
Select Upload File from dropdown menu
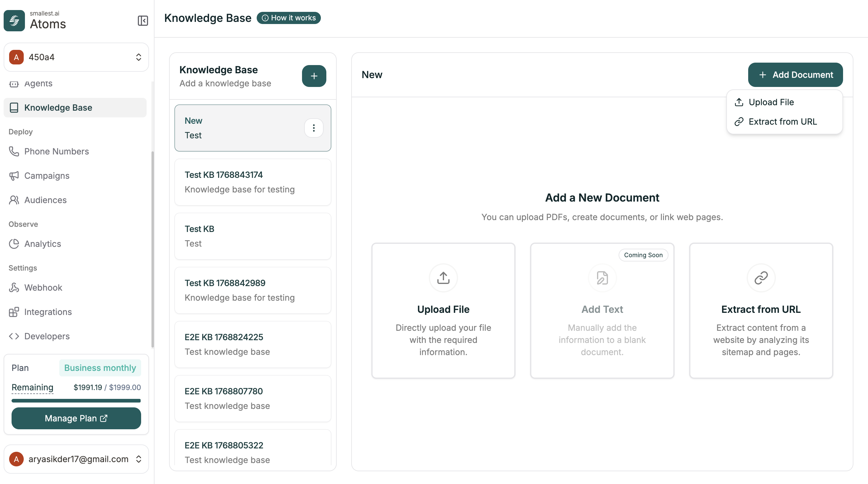(x=771, y=102)
